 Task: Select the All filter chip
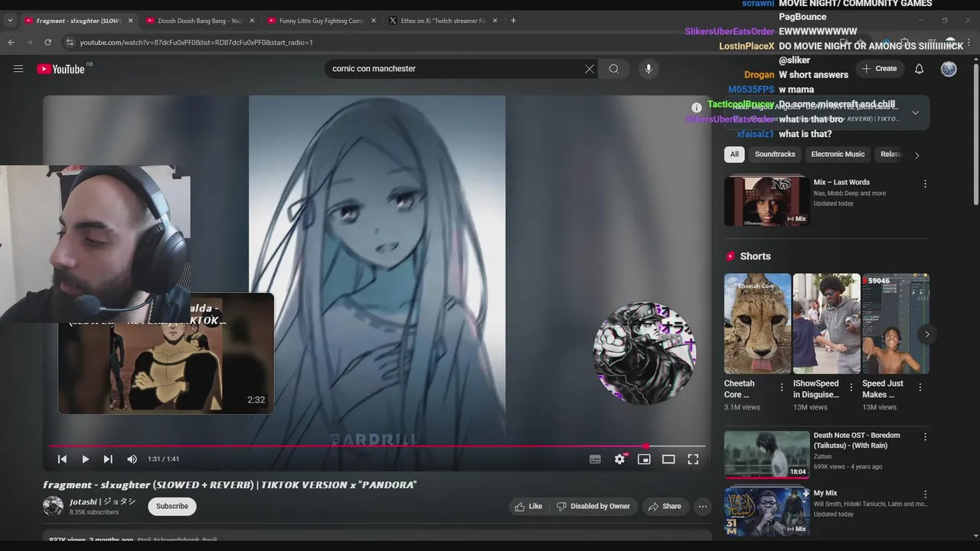(734, 155)
